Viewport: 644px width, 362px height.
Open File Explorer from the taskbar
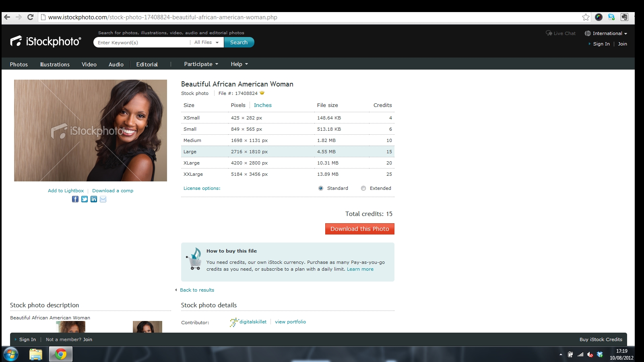[36, 354]
